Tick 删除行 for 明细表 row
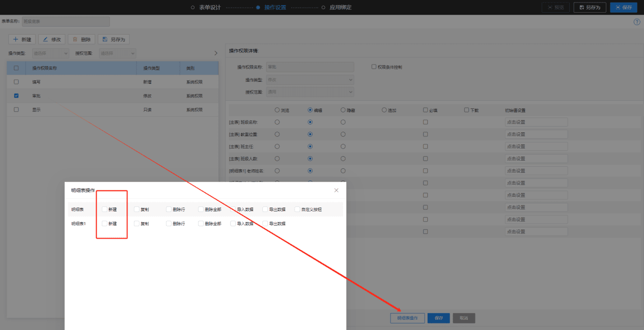The width and height of the screenshot is (644, 330). pos(169,209)
